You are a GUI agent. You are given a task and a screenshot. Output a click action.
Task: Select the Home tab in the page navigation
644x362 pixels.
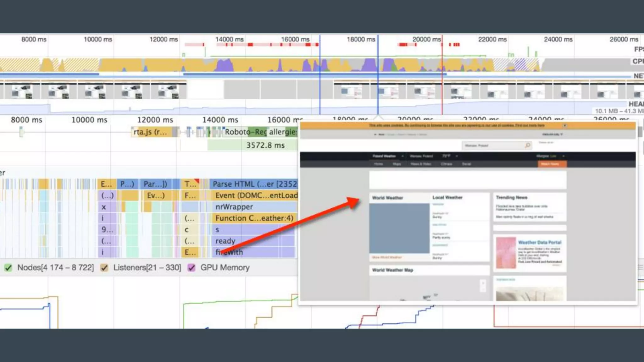(378, 164)
